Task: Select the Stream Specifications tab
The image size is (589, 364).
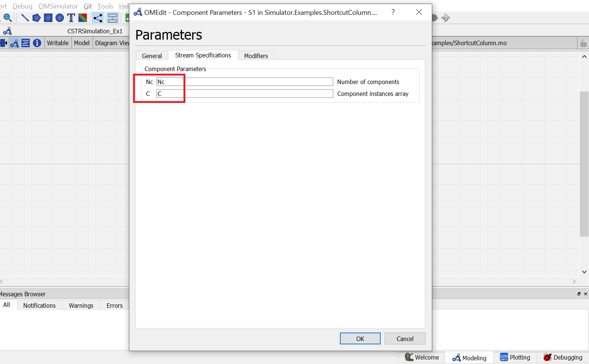Action: coord(203,55)
